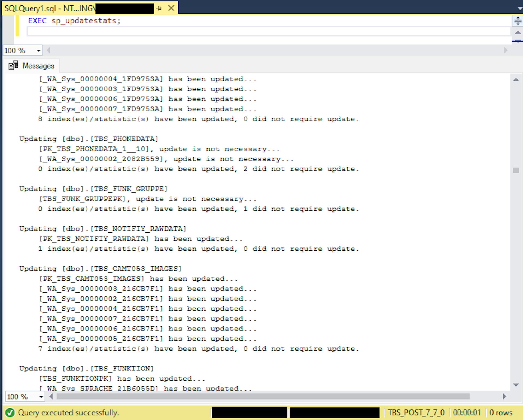Screen dimensions: 523x420
Task: Close the SQLQuery1.sql query tab
Action: pyautogui.click(x=171, y=8)
